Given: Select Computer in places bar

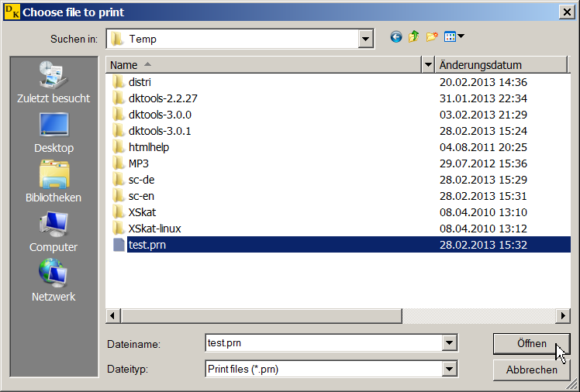Looking at the screenshot, I should click(x=54, y=232).
